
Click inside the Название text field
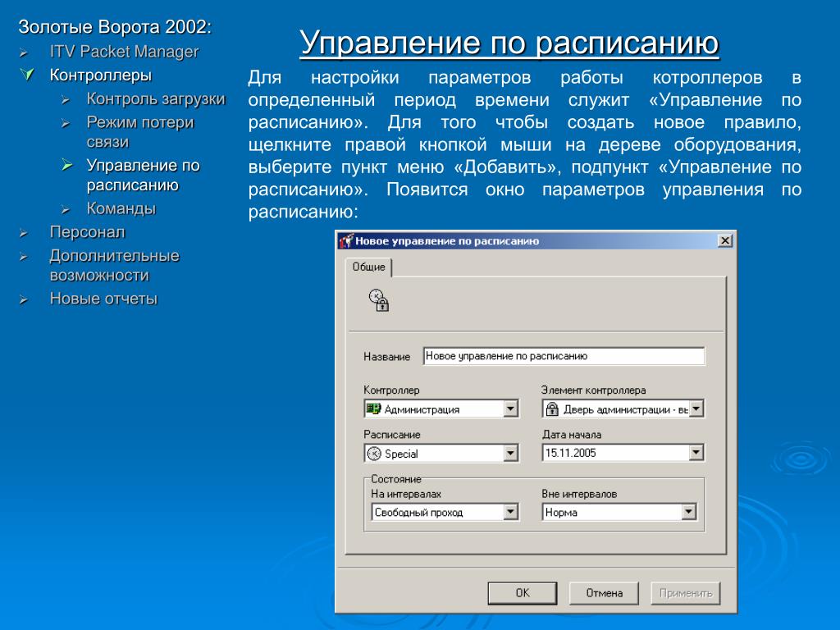[564, 356]
